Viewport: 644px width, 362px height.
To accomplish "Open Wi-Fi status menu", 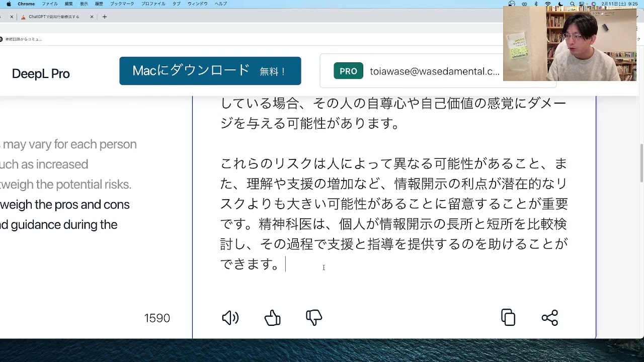I will 548,4.
